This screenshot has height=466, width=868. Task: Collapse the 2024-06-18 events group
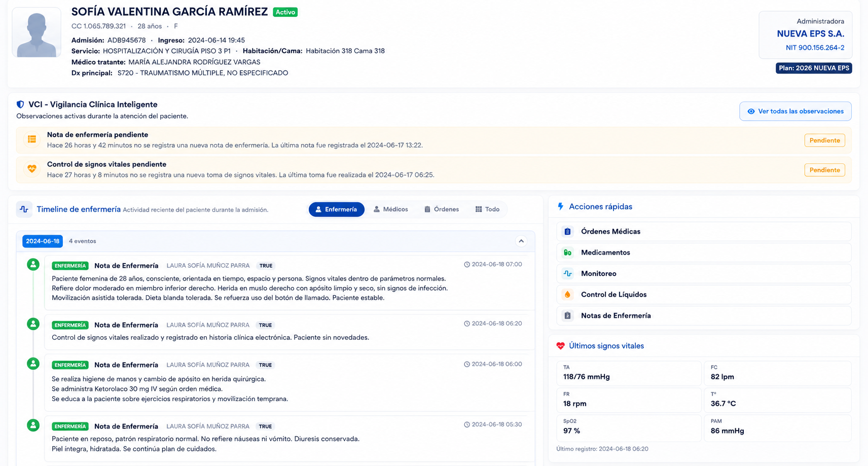click(521, 241)
